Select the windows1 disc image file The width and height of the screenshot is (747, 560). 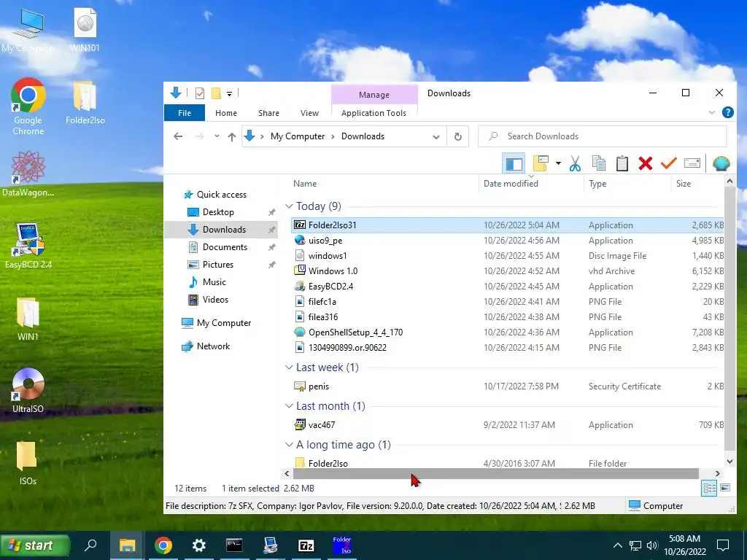(x=328, y=256)
